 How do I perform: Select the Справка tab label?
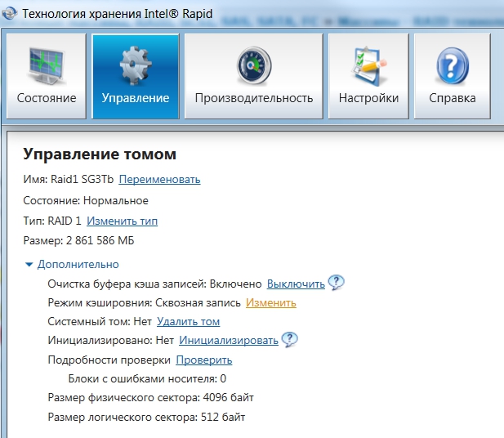pyautogui.click(x=452, y=98)
